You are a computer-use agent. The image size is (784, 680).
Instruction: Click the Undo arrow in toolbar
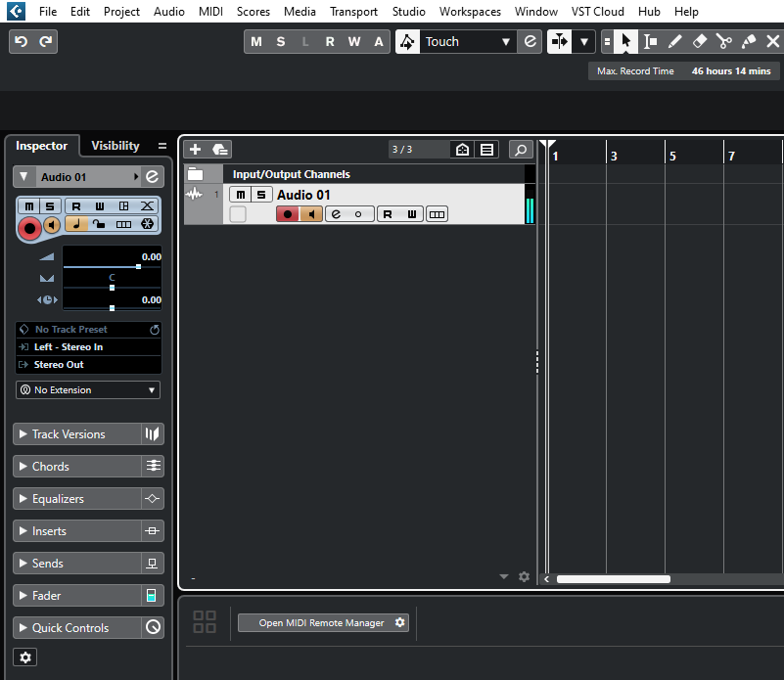(x=21, y=41)
